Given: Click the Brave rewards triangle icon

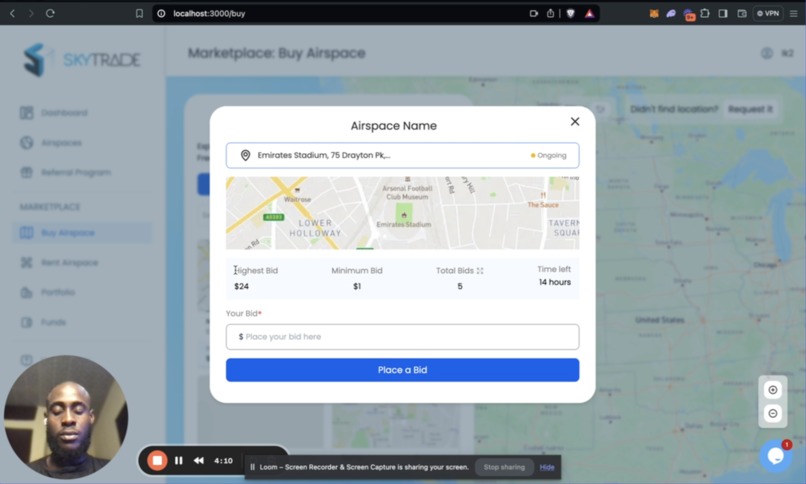Looking at the screenshot, I should pyautogui.click(x=590, y=13).
